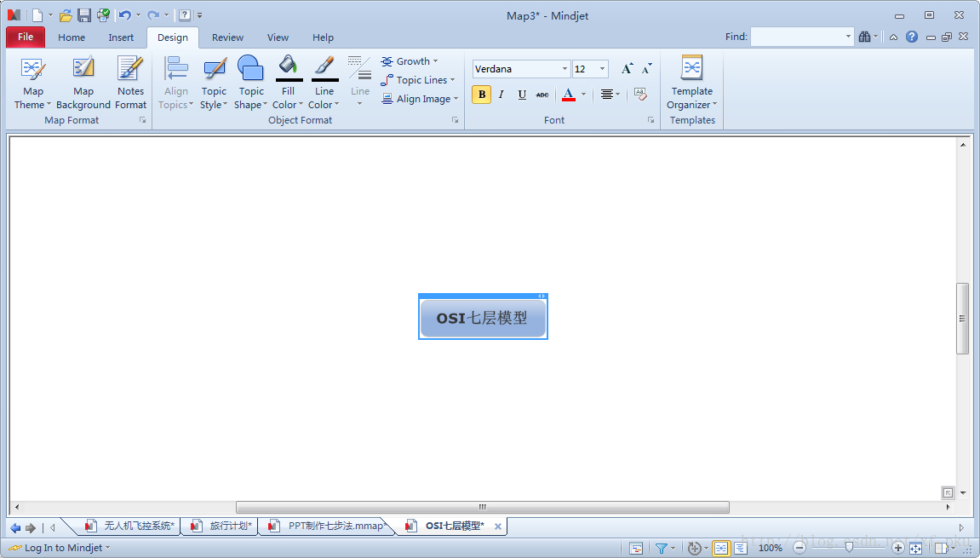Open the File menu
Screen dimensions: 980x558
[x=26, y=37]
